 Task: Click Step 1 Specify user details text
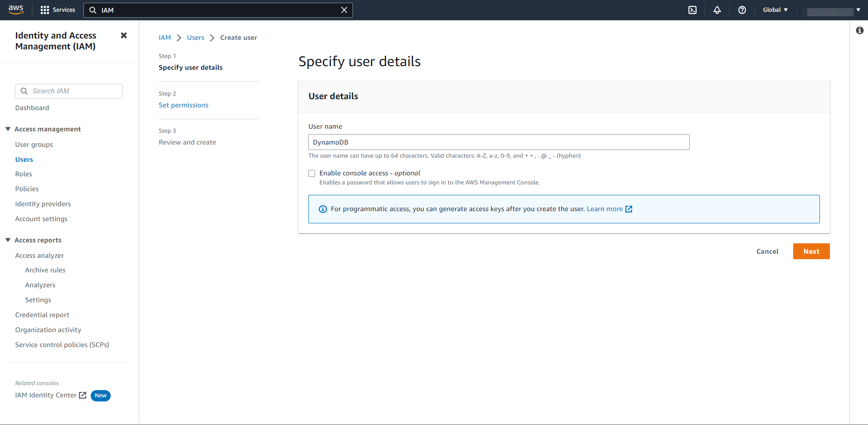pos(190,68)
